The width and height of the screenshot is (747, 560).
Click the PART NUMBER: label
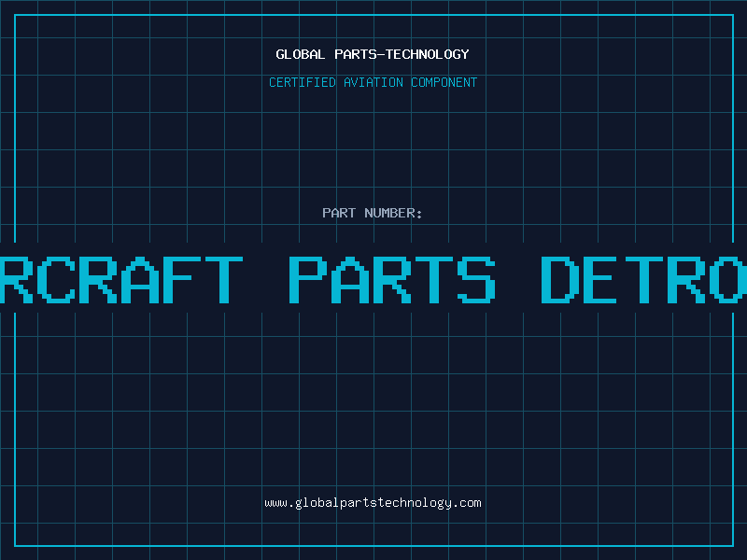point(372,213)
